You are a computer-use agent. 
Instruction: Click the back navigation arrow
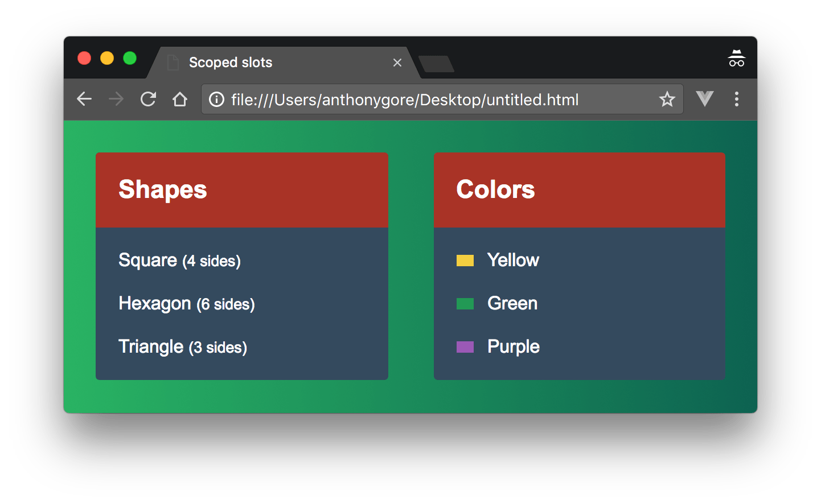pyautogui.click(x=84, y=99)
